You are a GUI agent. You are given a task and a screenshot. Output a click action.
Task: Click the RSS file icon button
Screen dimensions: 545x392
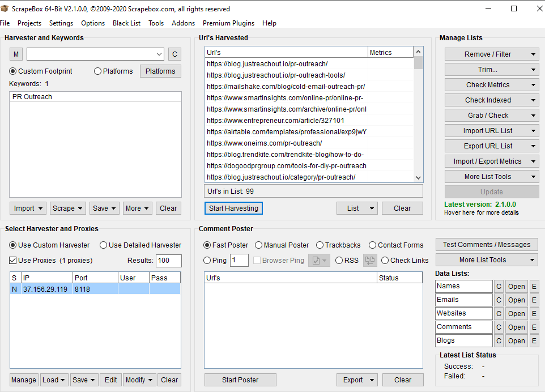pos(370,260)
